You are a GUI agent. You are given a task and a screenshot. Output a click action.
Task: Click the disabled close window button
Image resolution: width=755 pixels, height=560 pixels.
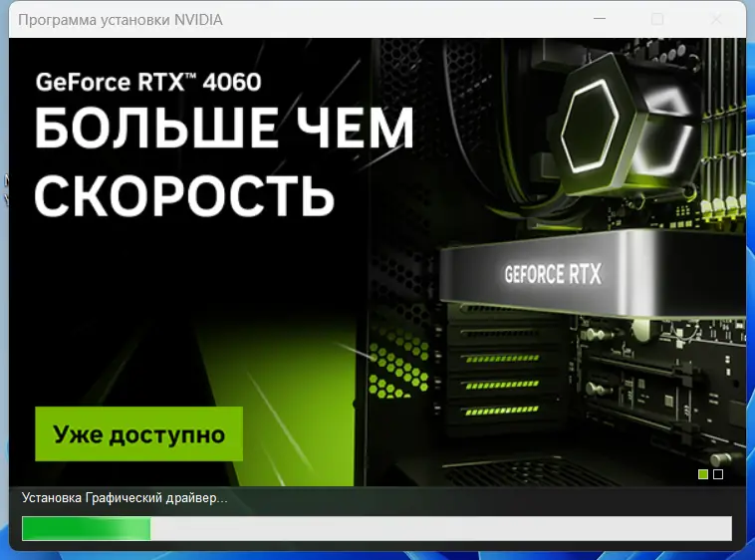pyautogui.click(x=716, y=19)
